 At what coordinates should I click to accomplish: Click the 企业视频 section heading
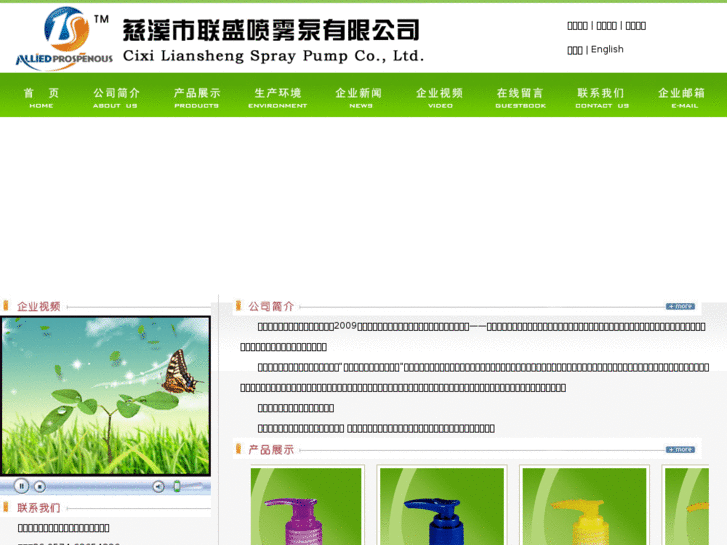coord(39,307)
